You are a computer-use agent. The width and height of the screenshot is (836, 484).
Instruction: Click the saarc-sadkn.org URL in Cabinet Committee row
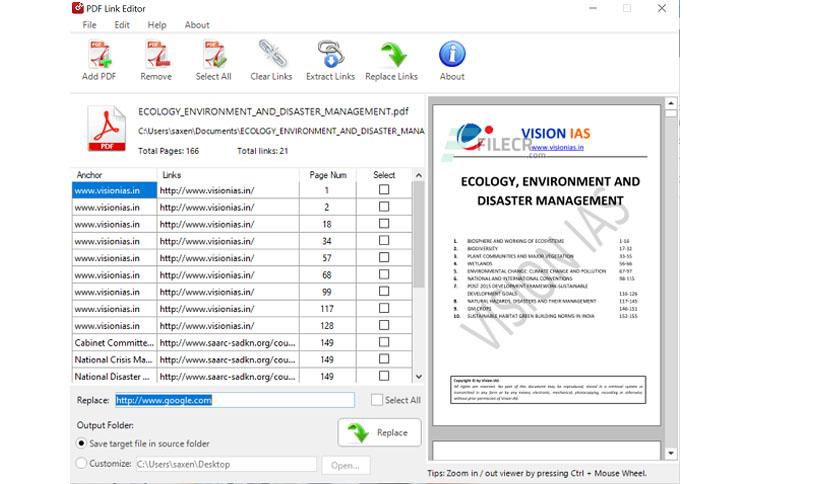[228, 343]
